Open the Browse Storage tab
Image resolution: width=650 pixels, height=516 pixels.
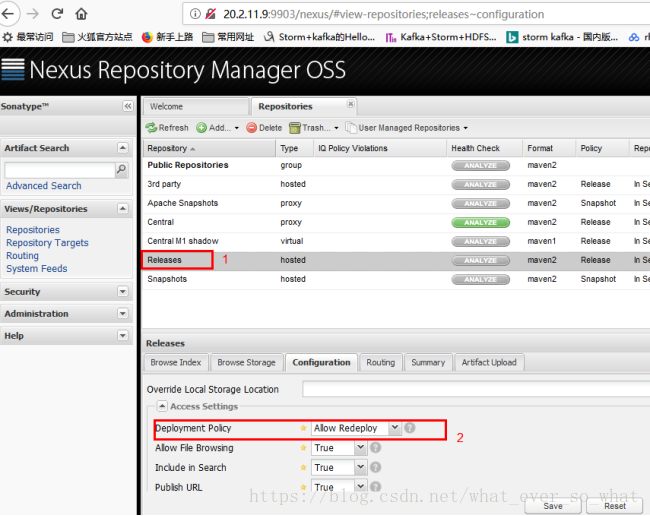[246, 363]
